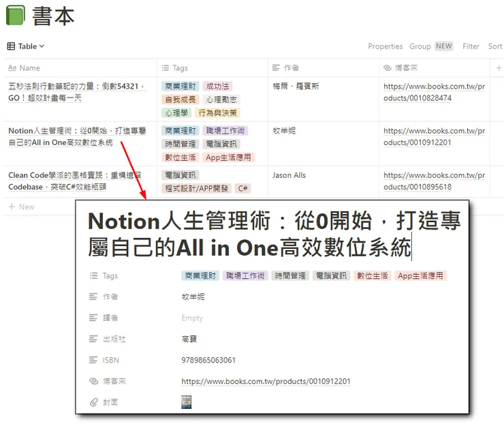Open the popup products/0010912201 link
Screen dimensions: 504x424
(x=266, y=381)
